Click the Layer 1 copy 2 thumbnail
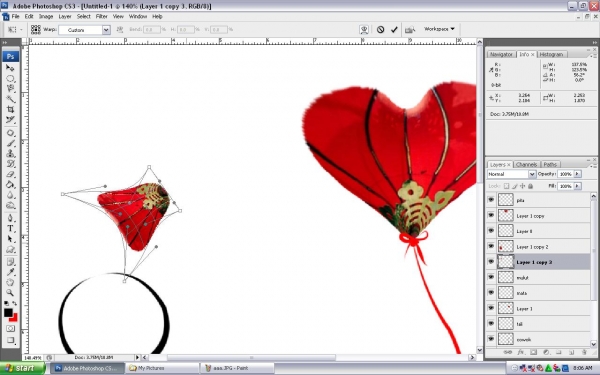The image size is (600, 375). 505,246
